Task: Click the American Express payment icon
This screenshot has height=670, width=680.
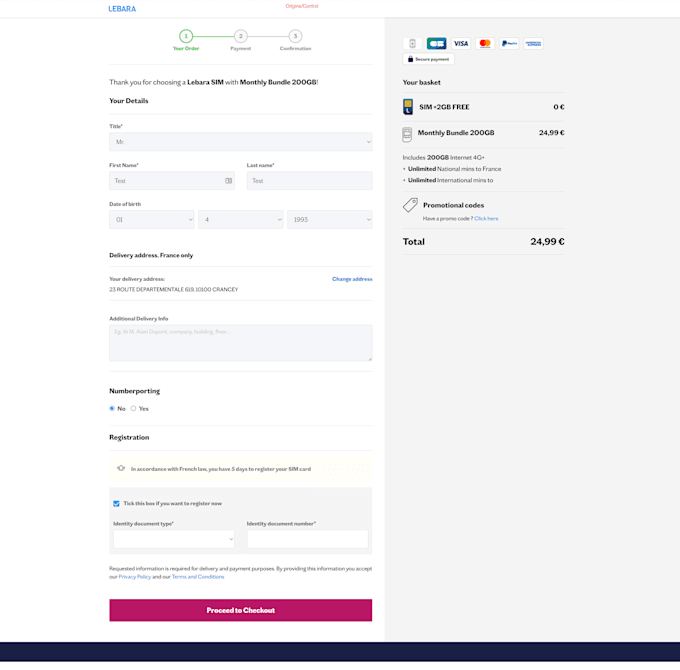Action: coord(533,43)
